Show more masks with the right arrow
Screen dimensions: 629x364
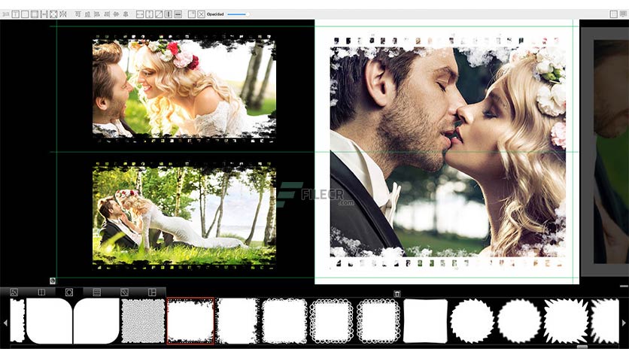[x=624, y=323]
